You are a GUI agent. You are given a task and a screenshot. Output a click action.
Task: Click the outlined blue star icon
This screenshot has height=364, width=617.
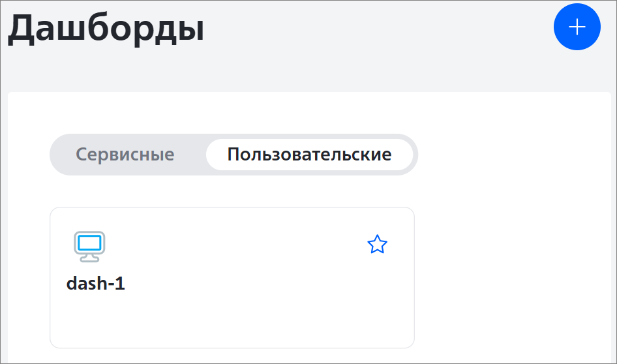[x=378, y=245]
